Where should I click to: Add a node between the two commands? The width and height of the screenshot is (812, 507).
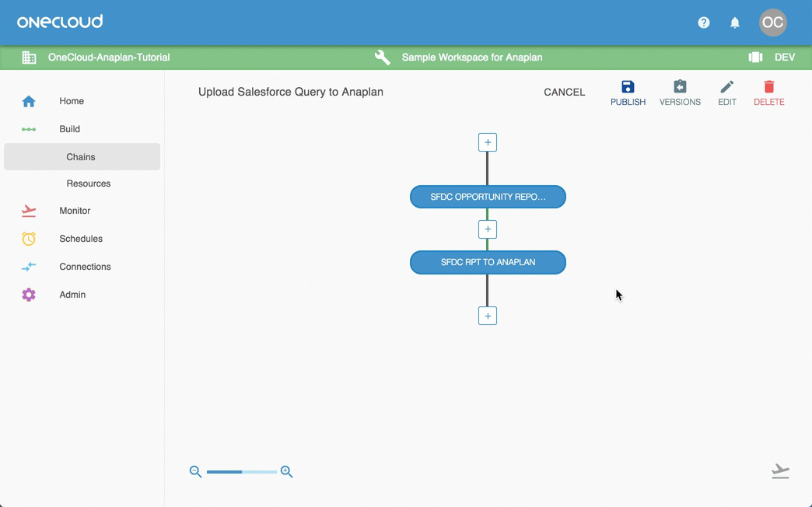pyautogui.click(x=488, y=229)
